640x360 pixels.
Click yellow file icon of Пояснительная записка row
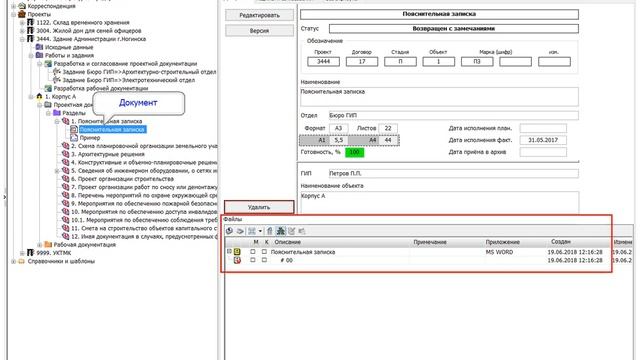(237, 252)
